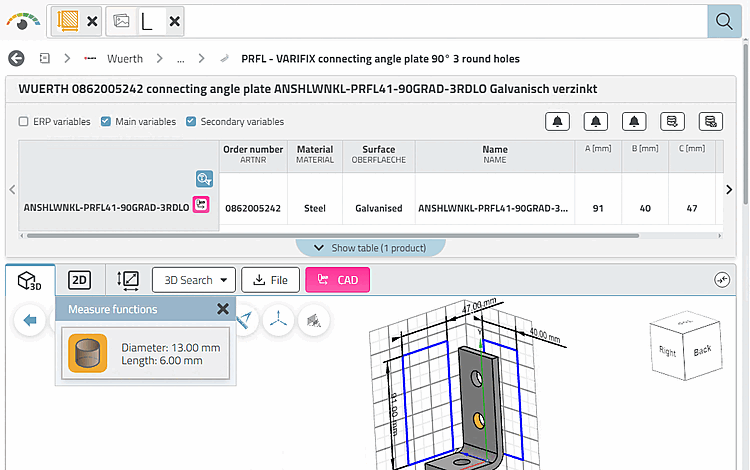Image resolution: width=750 pixels, height=470 pixels.
Task: Click the pink CAD button
Action: (x=338, y=280)
